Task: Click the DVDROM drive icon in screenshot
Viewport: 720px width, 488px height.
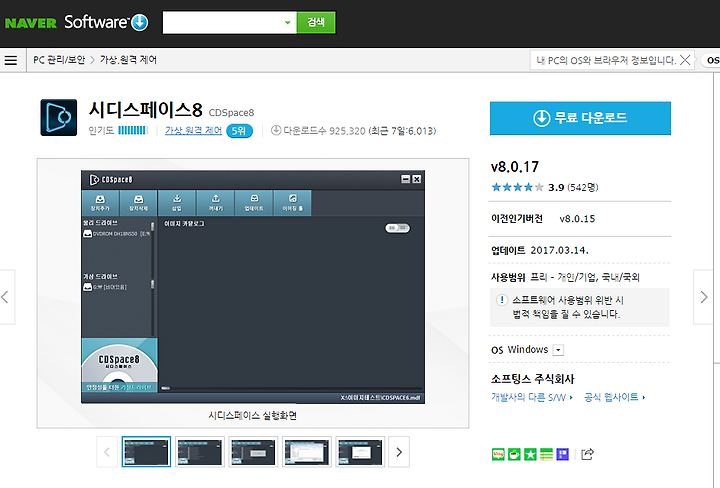Action: [x=87, y=234]
